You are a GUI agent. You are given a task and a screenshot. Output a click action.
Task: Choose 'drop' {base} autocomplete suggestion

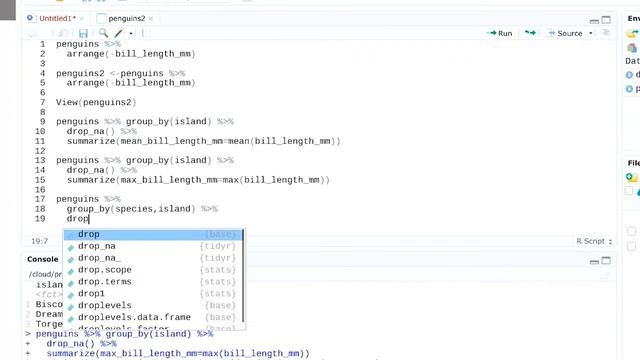point(153,234)
